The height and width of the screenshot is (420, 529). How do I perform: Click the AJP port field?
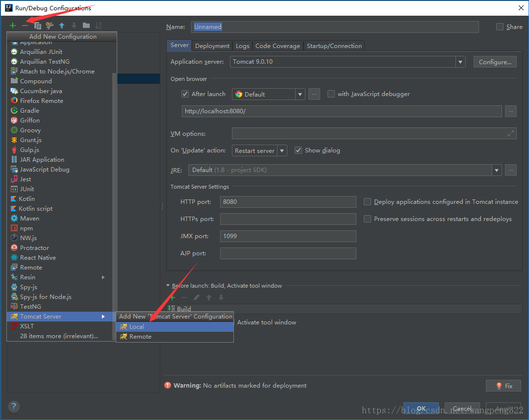(x=288, y=253)
